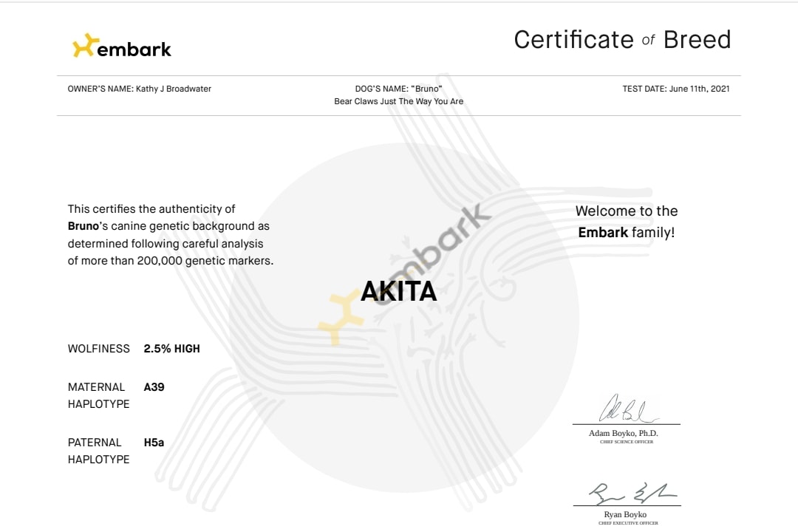Click Adam Boyko's signature
Screen dimensions: 798x532
tap(629, 409)
